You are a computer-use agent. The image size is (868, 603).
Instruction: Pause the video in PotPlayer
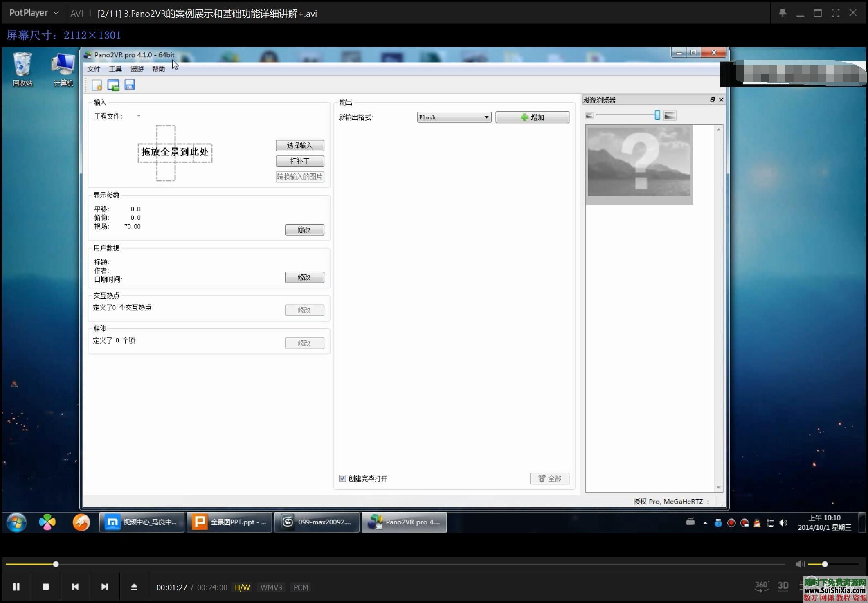[16, 587]
